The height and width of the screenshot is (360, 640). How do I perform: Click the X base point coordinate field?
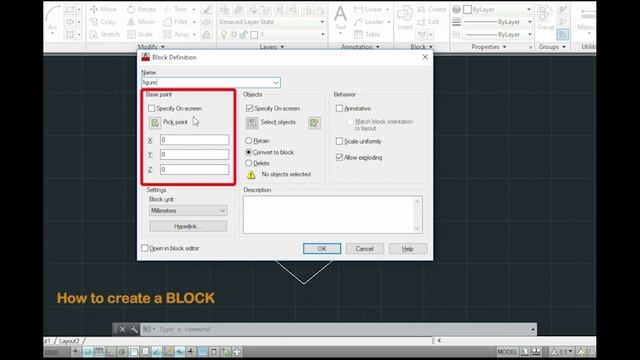tap(194, 140)
